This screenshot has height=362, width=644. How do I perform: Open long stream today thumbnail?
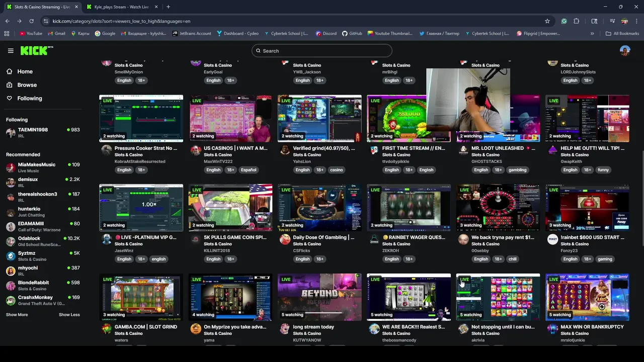pyautogui.click(x=319, y=297)
